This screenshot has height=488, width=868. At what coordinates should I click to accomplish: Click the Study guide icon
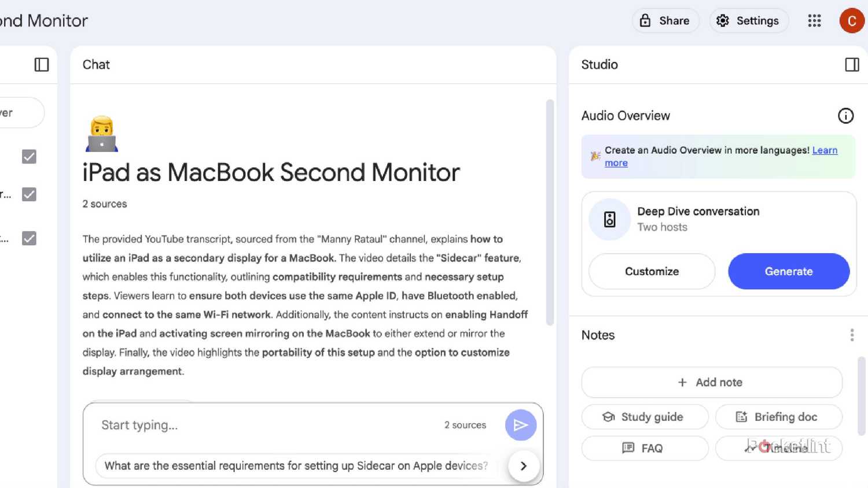(x=608, y=416)
